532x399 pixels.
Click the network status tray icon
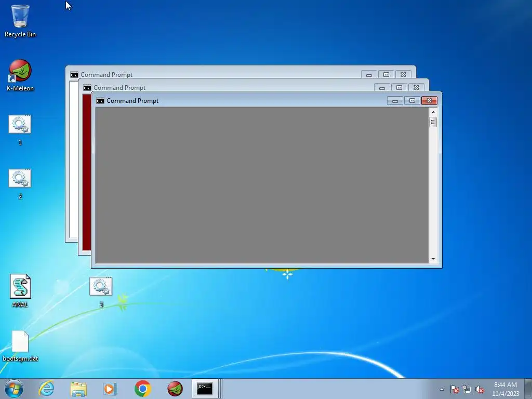pyautogui.click(x=467, y=389)
